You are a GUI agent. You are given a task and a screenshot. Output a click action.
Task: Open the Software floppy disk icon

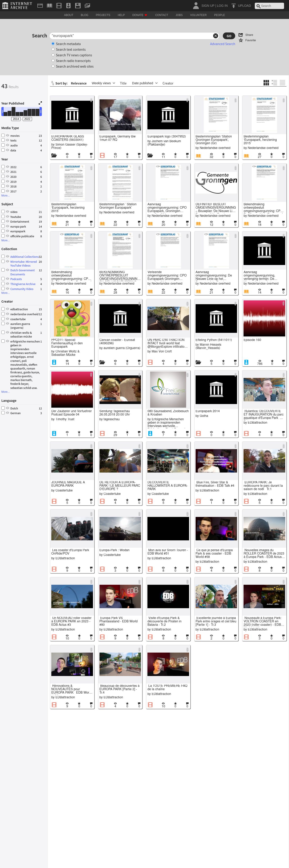(x=78, y=6)
